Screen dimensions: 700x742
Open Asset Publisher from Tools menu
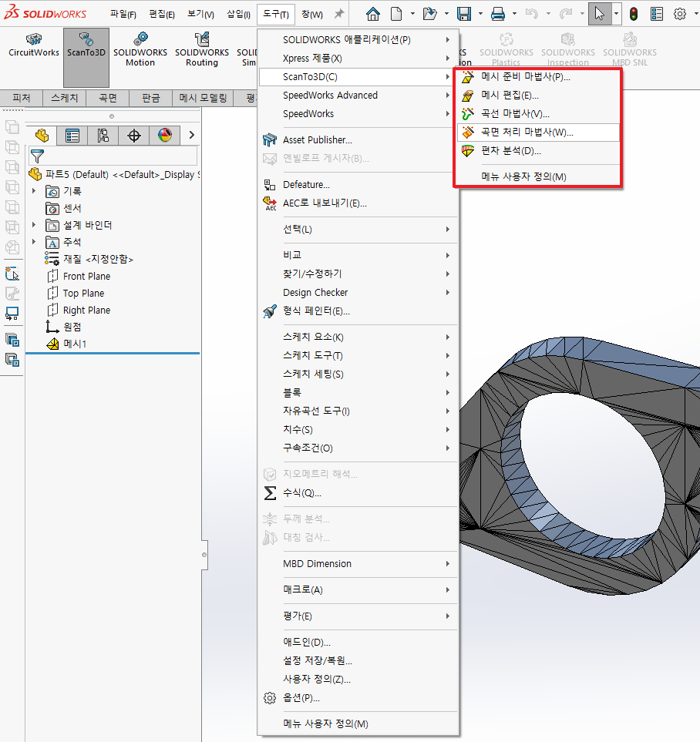[358, 140]
